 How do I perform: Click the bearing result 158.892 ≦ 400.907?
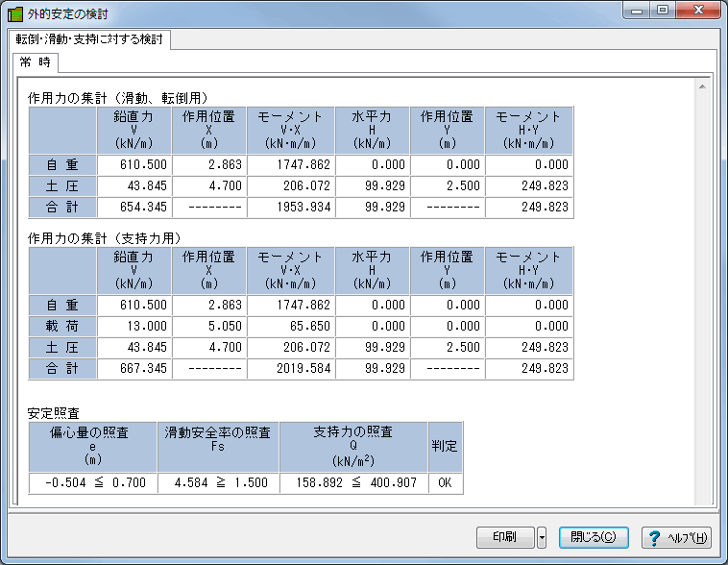tap(353, 483)
